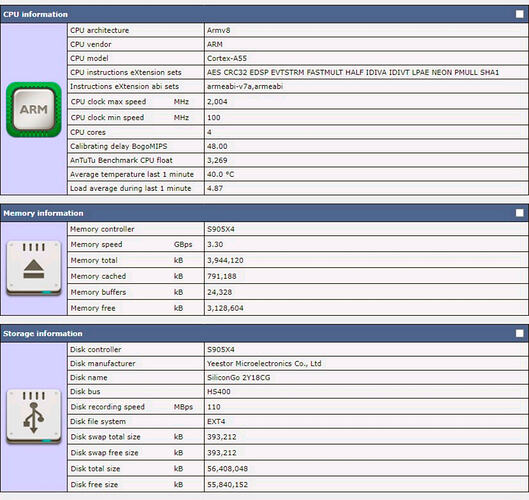This screenshot has height=500, width=529.
Task: Click the Memory information header title
Action: pyautogui.click(x=43, y=213)
